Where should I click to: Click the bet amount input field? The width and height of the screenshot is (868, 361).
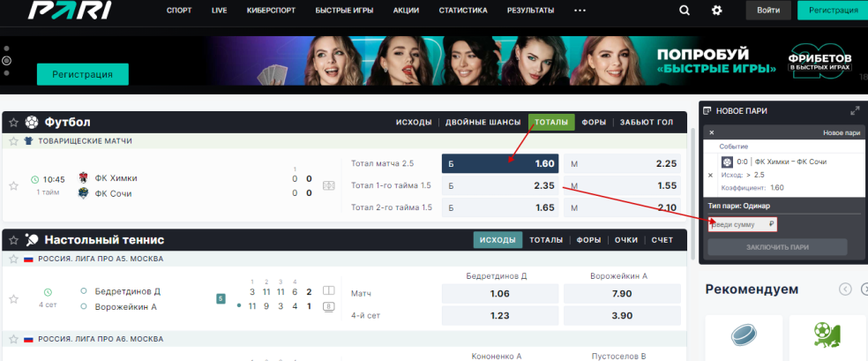pyautogui.click(x=742, y=225)
